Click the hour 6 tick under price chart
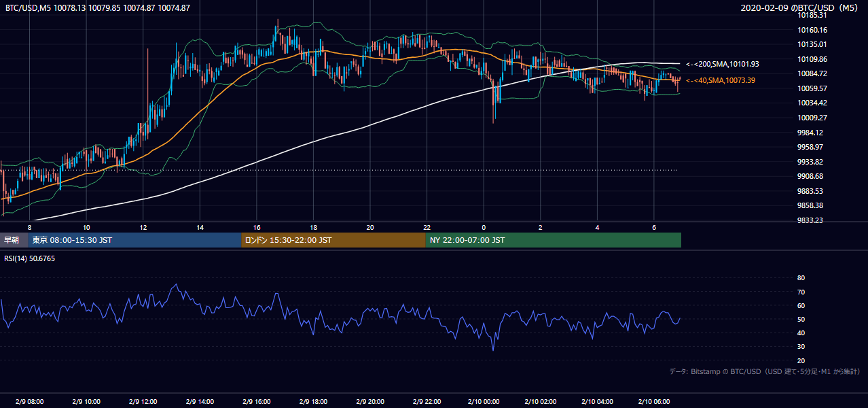Screen dimensions: 868x408 pos(653,227)
